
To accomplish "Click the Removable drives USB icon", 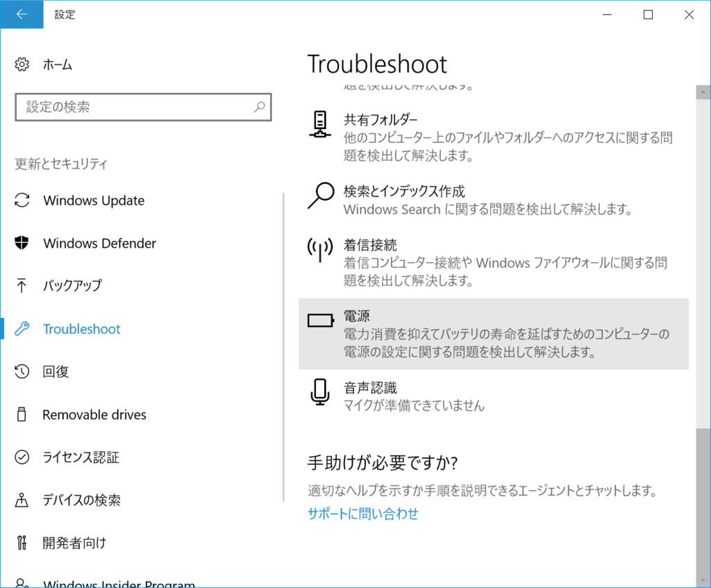I will point(22,414).
